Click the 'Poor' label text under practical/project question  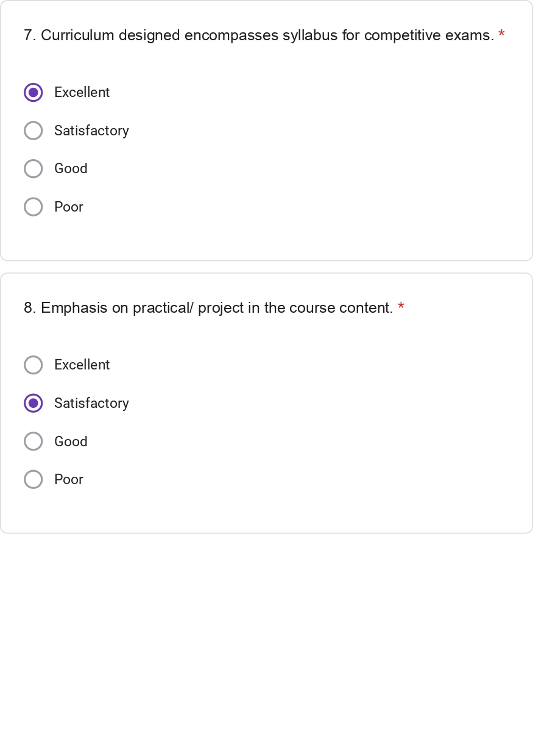coord(69,480)
